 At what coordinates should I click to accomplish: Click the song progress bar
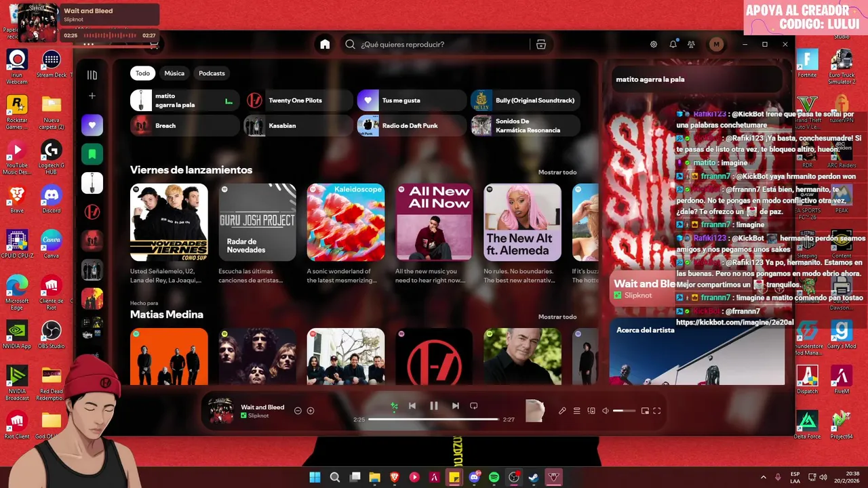pyautogui.click(x=434, y=420)
